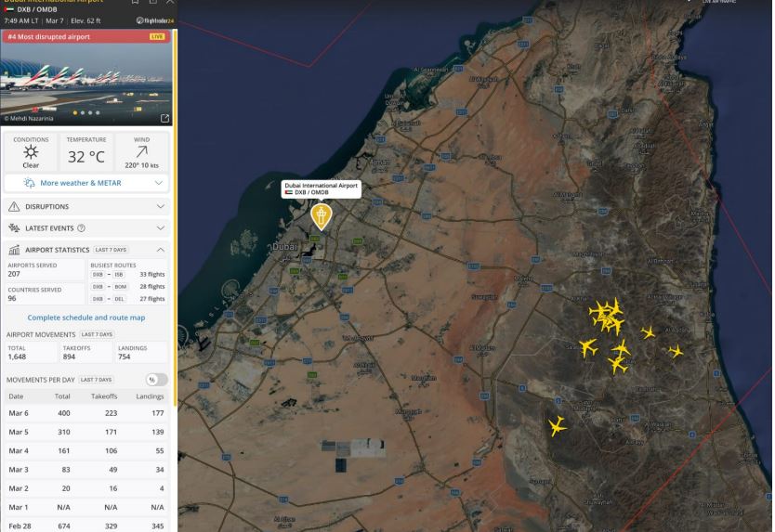Click the sun Clear conditions icon

click(31, 151)
